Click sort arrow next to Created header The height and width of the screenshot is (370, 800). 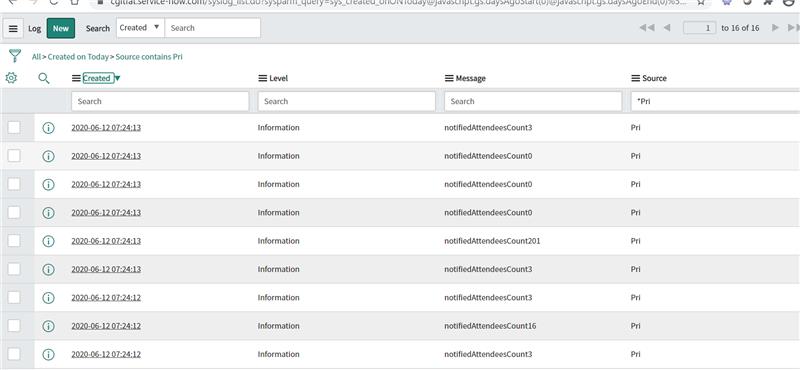point(117,78)
